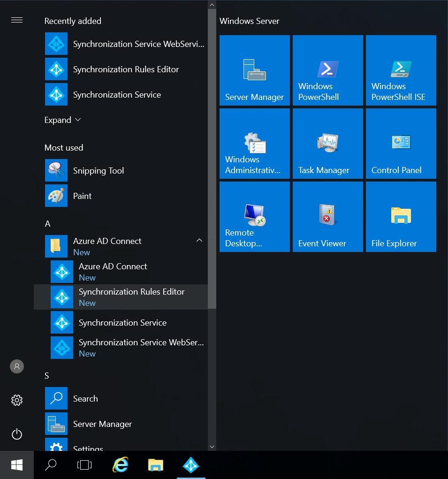Click the Power button icon

click(17, 434)
